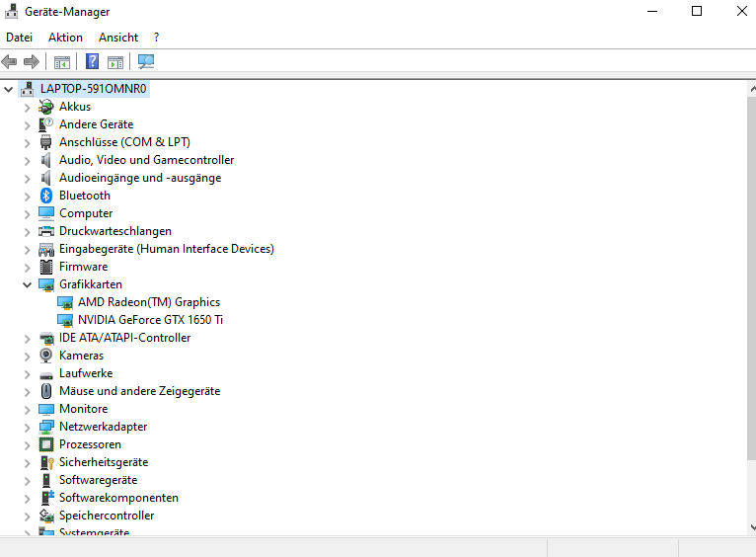Click the Kameras webcam icon
Image resolution: width=756 pixels, height=557 pixels.
45,356
